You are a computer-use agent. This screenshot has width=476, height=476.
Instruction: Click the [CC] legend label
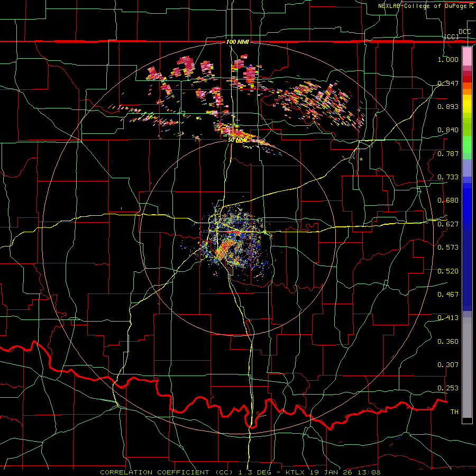pos(452,36)
